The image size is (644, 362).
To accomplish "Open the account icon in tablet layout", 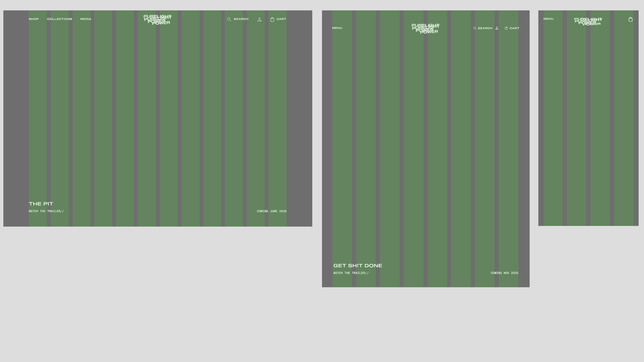I will [497, 28].
